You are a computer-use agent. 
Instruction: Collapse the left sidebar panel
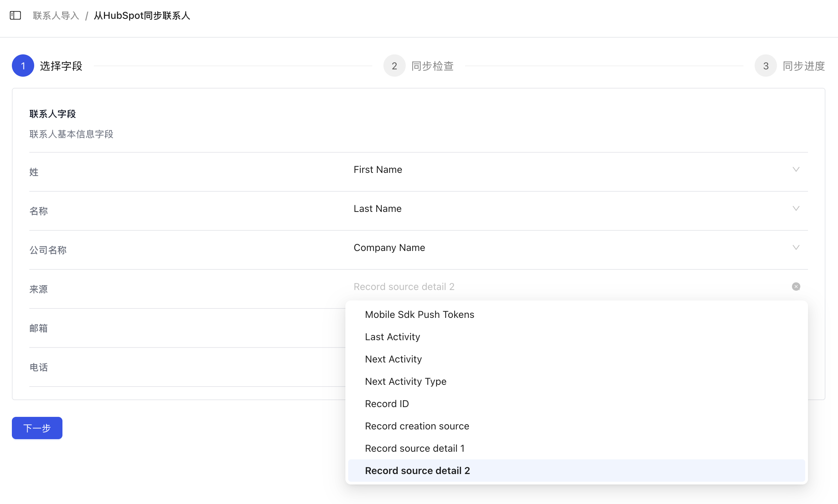[x=15, y=15]
